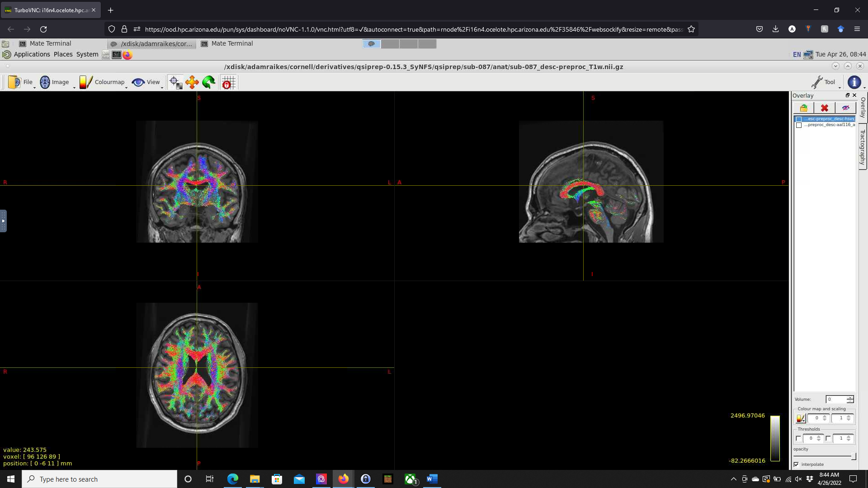Add an overlay using the folder icon
The image size is (868, 488).
[804, 108]
